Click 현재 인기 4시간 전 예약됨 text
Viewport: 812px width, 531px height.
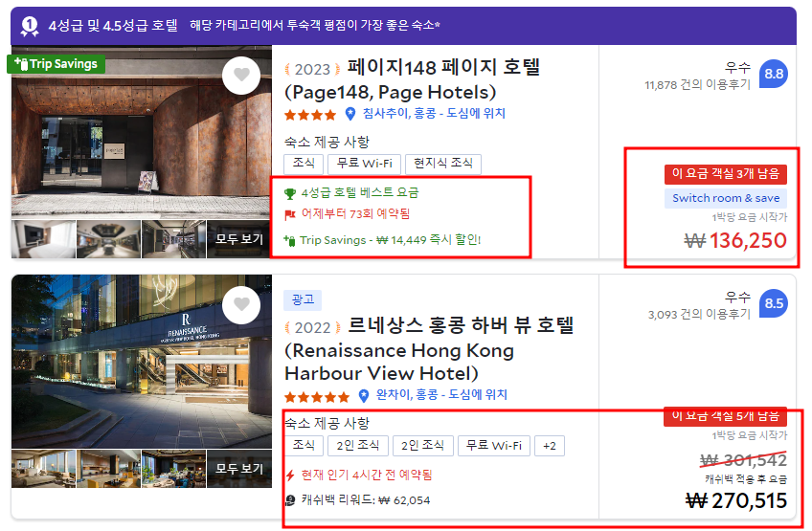pyautogui.click(x=367, y=475)
